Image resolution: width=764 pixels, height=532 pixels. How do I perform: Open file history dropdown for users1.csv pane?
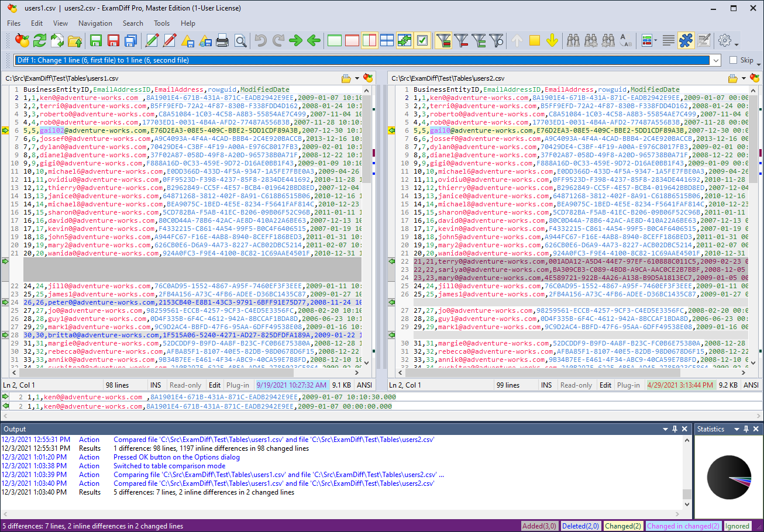(357, 78)
